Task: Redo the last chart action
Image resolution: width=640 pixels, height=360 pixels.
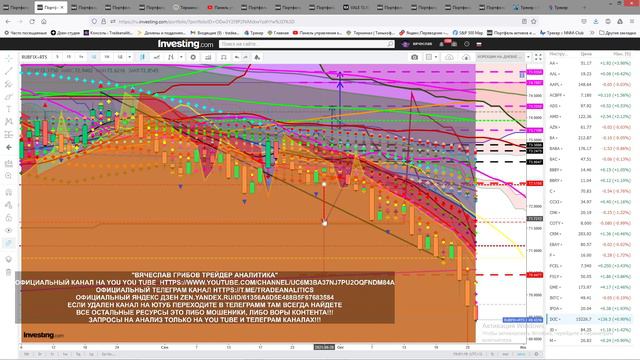Action: [x=245, y=57]
